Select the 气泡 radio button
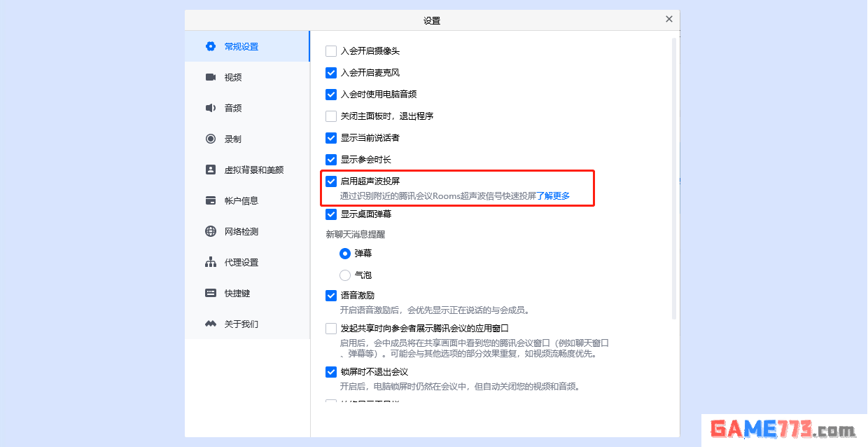The height and width of the screenshot is (447, 868). (345, 275)
